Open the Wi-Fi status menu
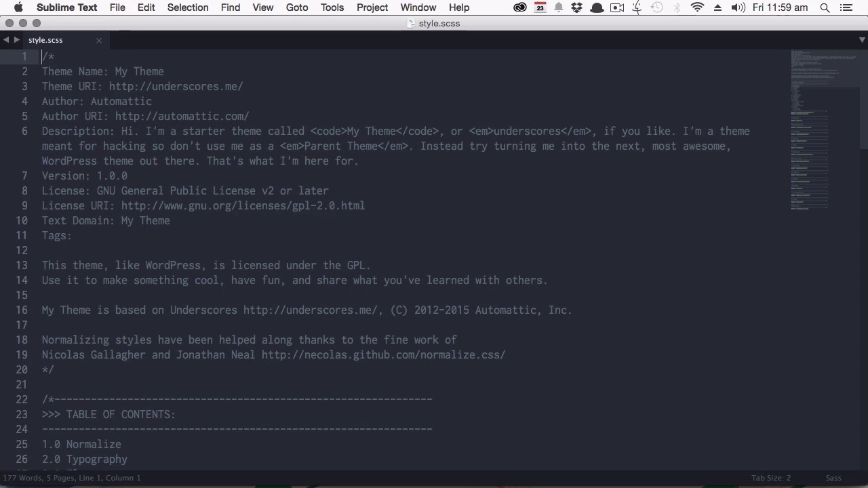868x488 pixels. pos(697,7)
